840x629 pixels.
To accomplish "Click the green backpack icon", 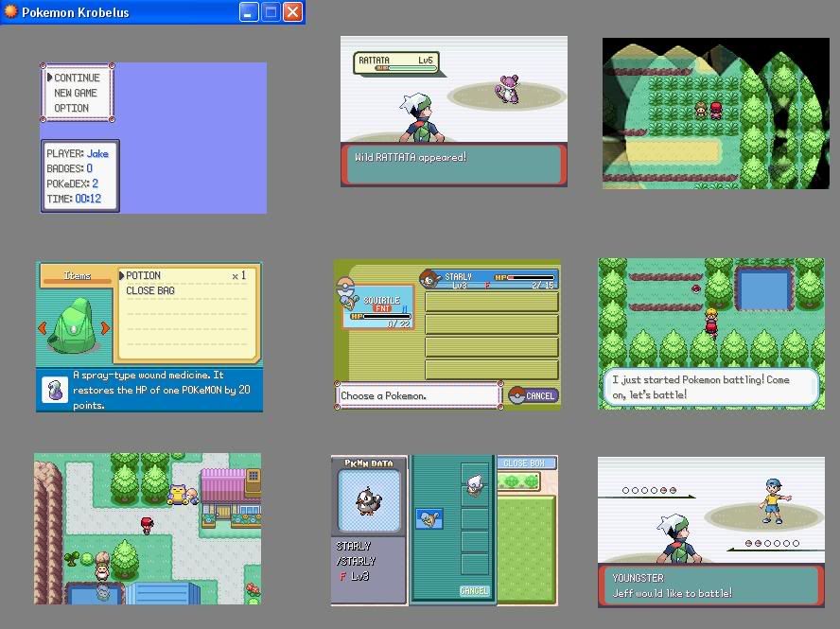I will click(73, 327).
